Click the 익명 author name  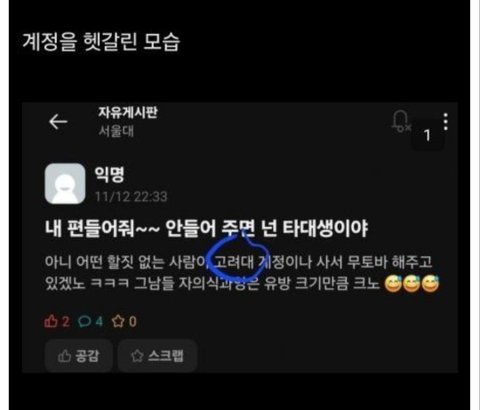110,174
